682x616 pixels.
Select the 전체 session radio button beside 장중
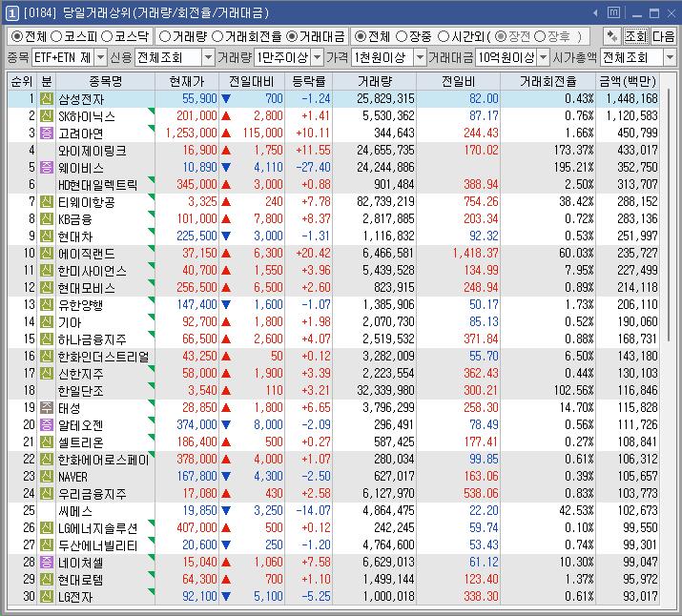(361, 37)
